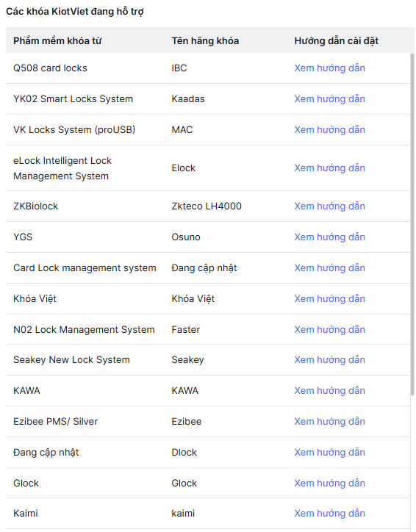Open the guide link in the Dlock row
416x532 pixels.
[x=329, y=453]
